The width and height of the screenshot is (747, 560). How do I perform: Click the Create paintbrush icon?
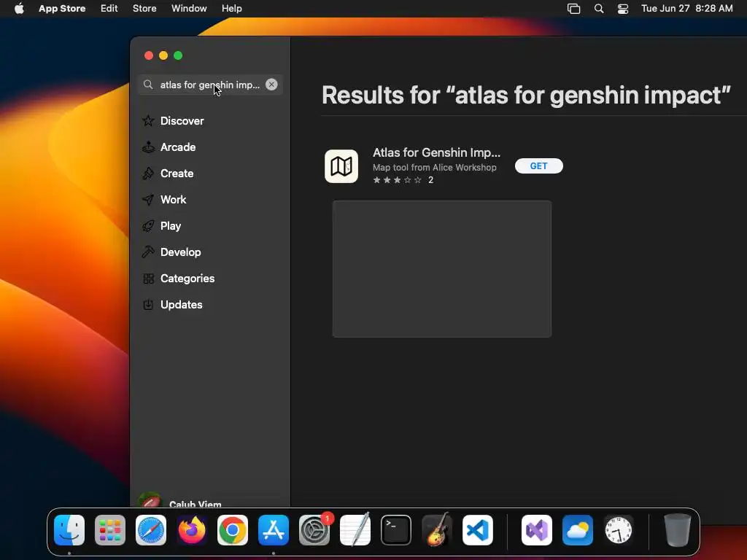tap(148, 174)
